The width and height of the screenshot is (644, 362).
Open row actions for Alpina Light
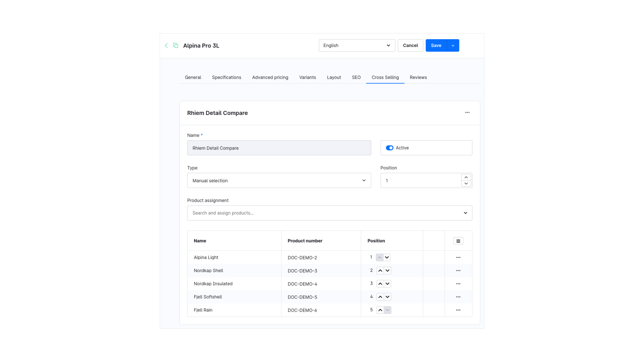point(458,257)
